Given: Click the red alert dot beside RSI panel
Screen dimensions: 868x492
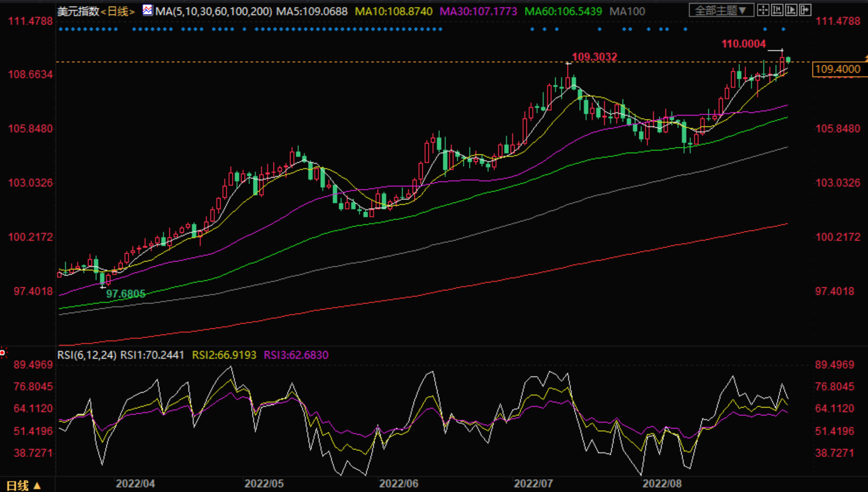Looking at the screenshot, I should point(3,353).
